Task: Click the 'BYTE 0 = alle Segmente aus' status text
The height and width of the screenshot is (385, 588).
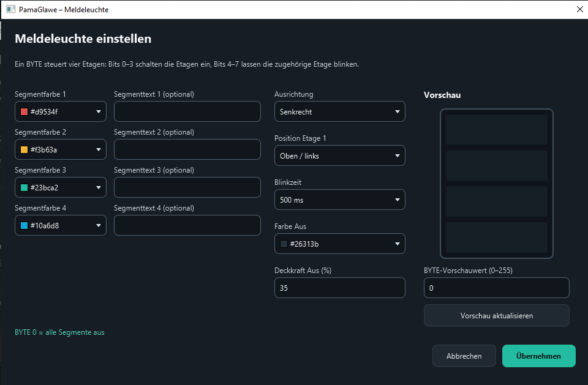Action: pyautogui.click(x=59, y=332)
